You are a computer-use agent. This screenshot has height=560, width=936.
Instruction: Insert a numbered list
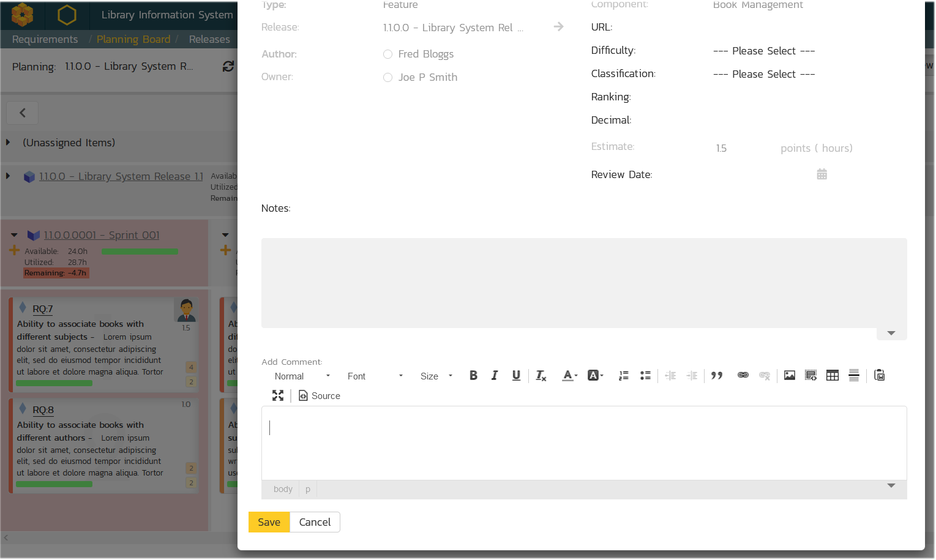623,376
